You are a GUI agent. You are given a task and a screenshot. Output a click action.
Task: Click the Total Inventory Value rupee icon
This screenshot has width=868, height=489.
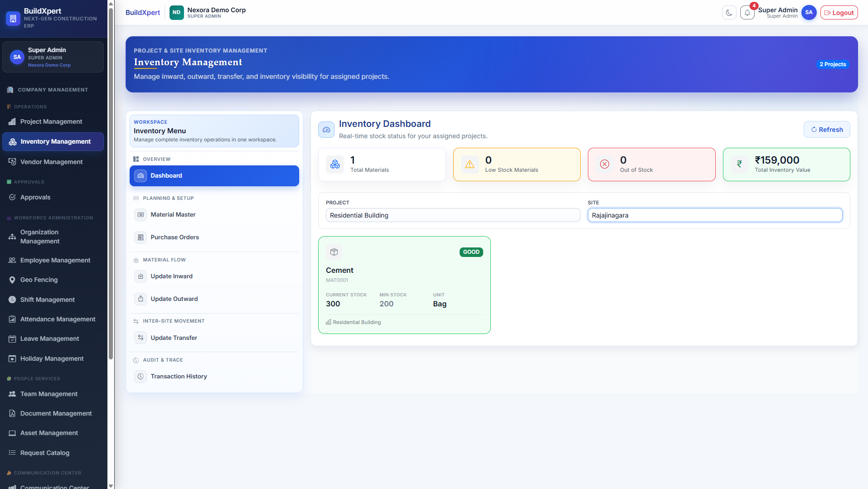(x=739, y=165)
